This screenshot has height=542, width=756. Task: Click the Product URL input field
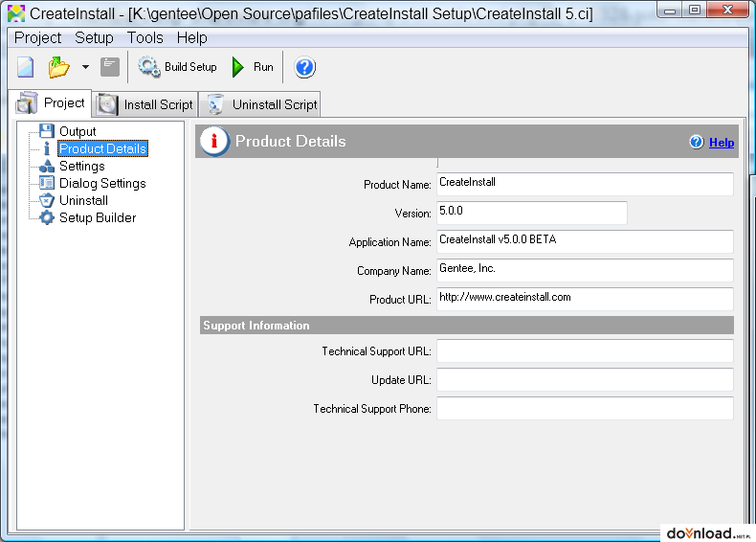click(x=585, y=299)
